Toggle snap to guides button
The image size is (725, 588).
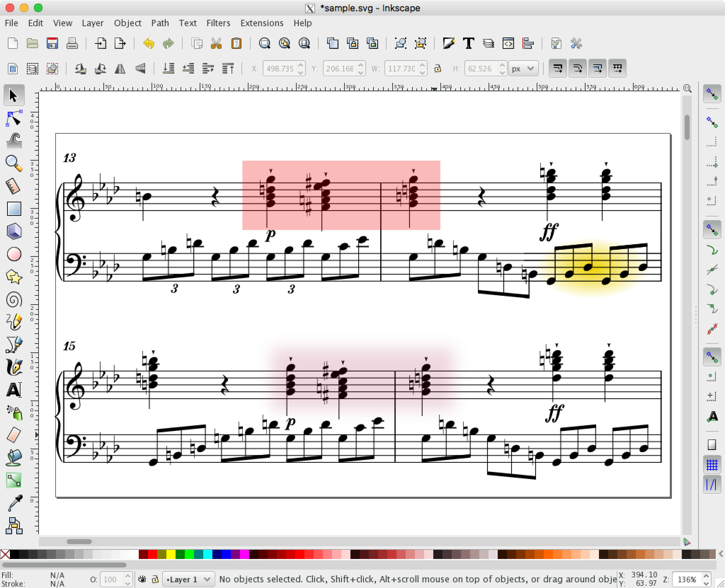point(712,484)
